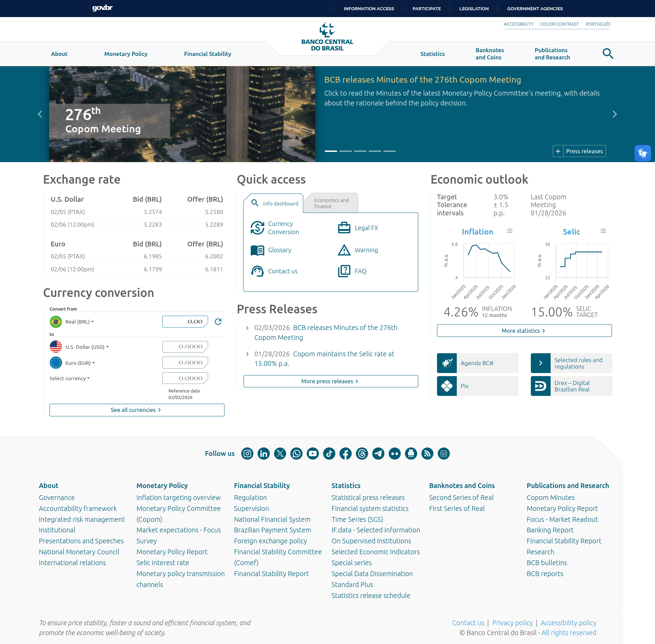Switch language to Português
655x644 pixels.
pyautogui.click(x=598, y=24)
